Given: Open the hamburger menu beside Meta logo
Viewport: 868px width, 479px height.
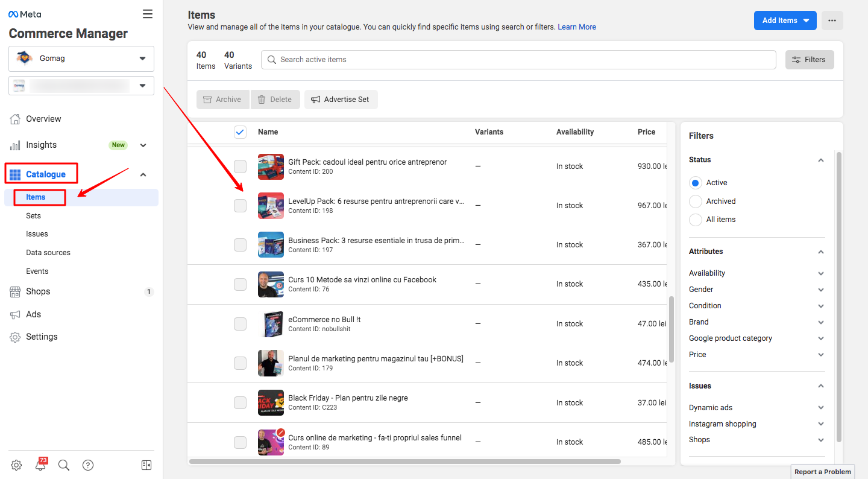Looking at the screenshot, I should [x=147, y=14].
